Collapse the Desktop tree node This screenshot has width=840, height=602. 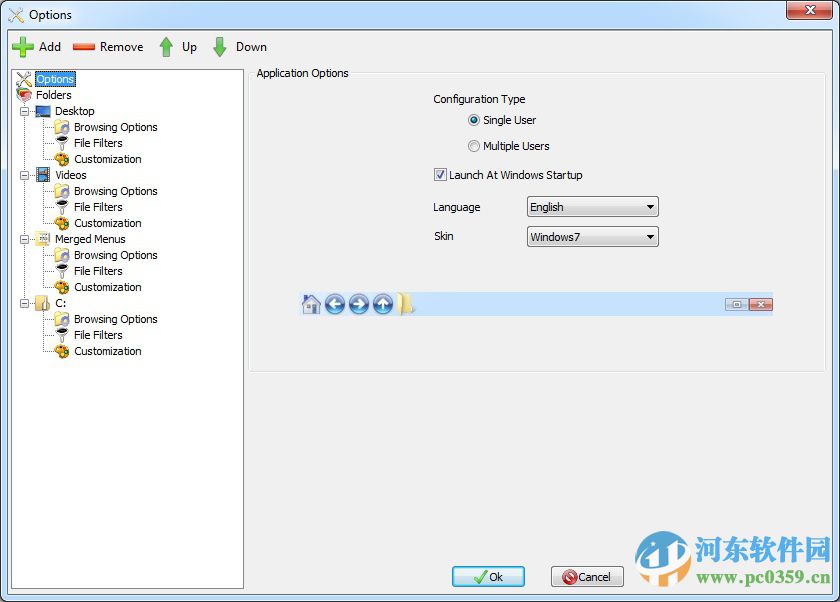pos(25,111)
